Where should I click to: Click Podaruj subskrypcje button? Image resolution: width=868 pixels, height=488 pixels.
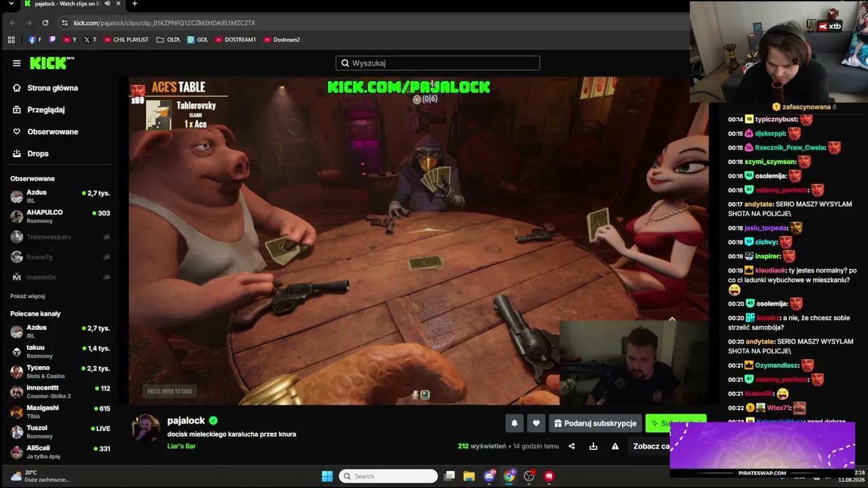tap(595, 424)
